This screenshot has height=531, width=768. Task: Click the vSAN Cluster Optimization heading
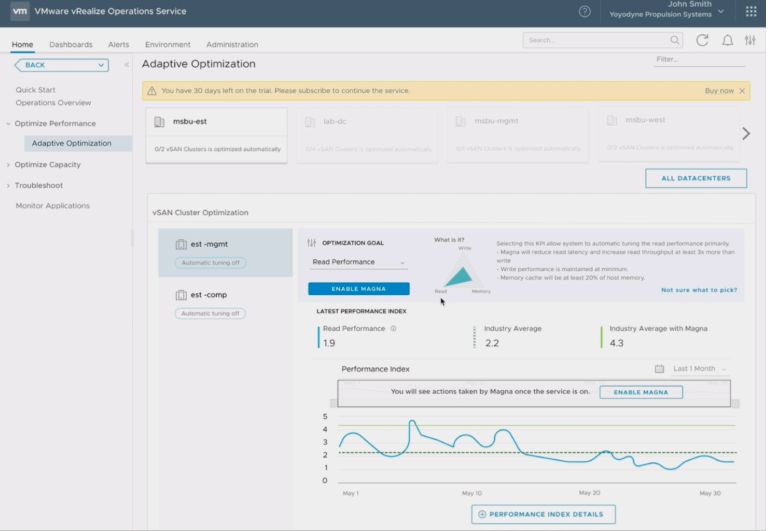(x=200, y=213)
